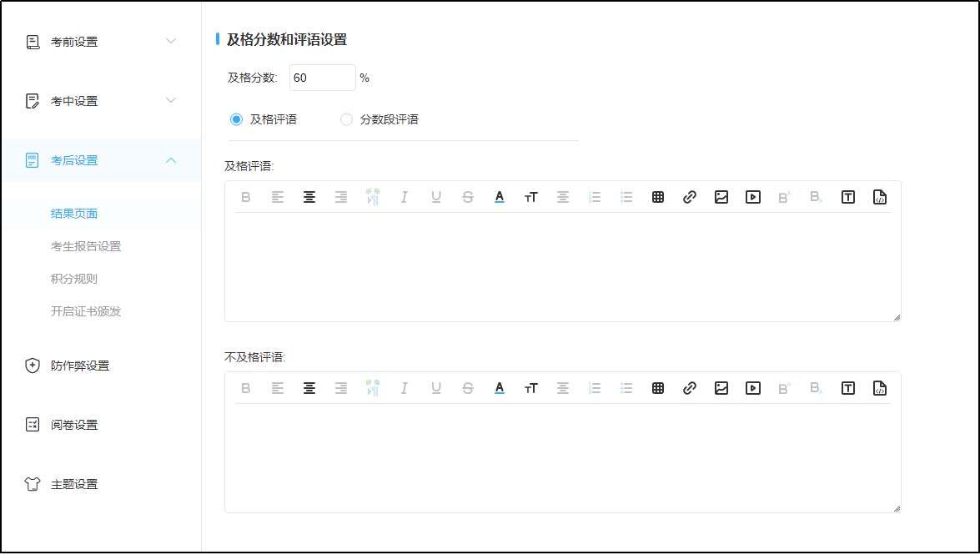Image resolution: width=980 pixels, height=555 pixels.
Task: Select the 分数段评语 radio button
Action: pyautogui.click(x=346, y=119)
